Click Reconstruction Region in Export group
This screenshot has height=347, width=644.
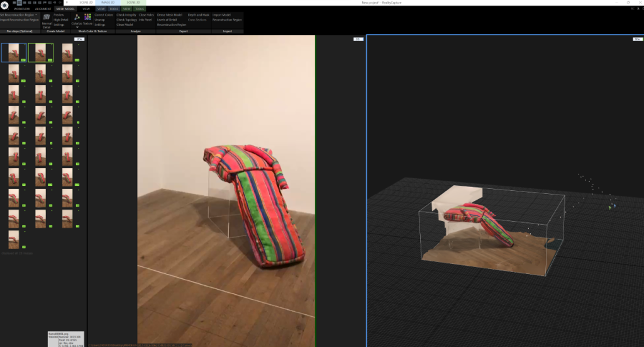click(x=172, y=25)
